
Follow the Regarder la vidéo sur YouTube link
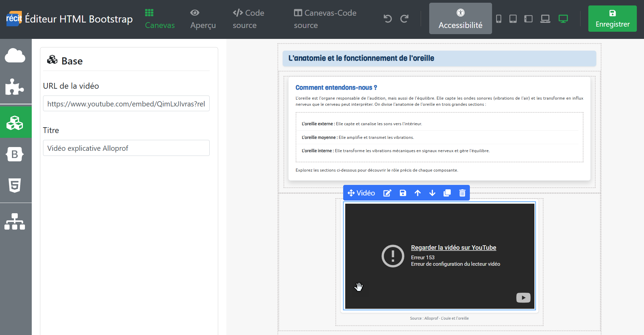(x=453, y=248)
